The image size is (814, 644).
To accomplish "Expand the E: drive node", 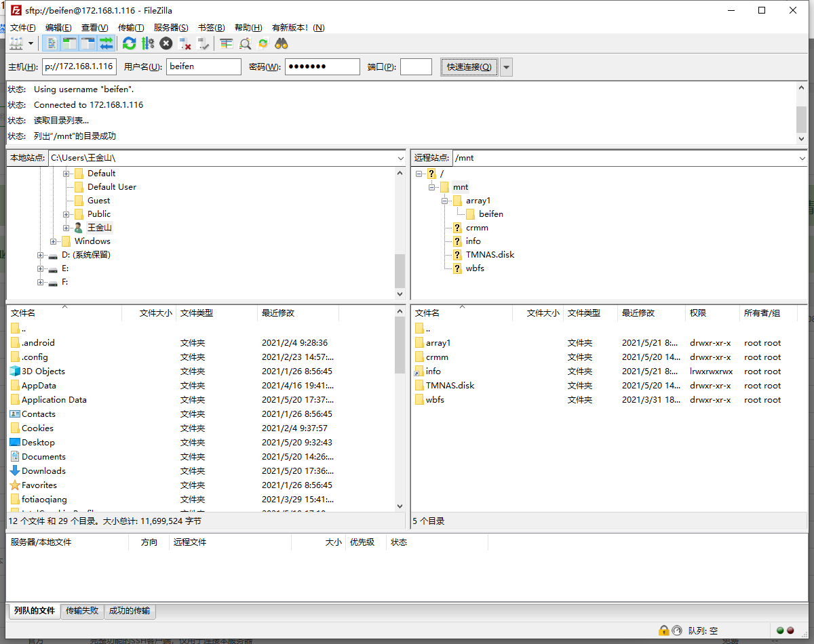I will click(x=41, y=268).
